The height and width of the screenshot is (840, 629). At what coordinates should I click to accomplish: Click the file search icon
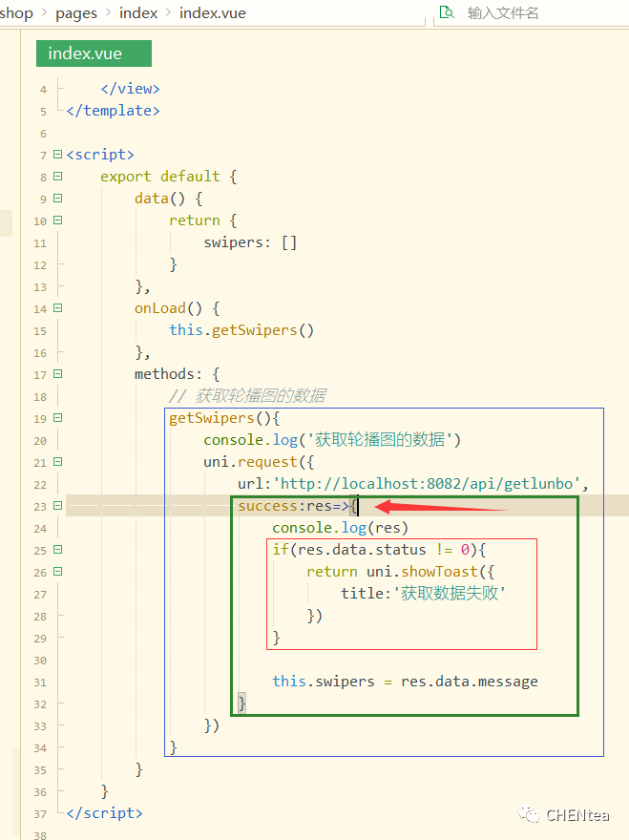point(447,12)
